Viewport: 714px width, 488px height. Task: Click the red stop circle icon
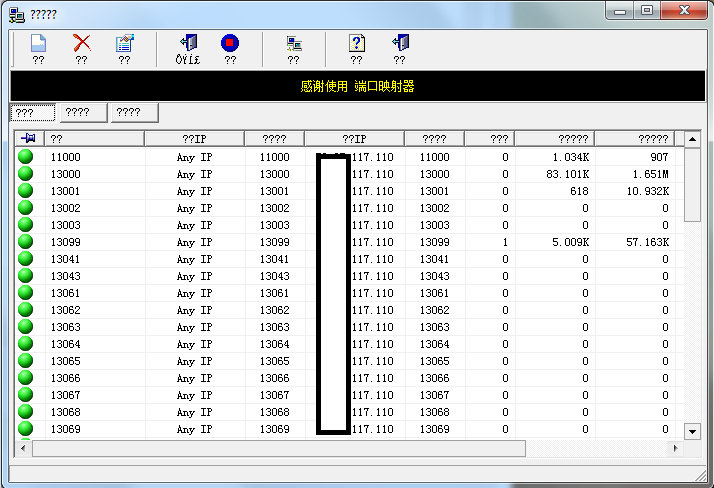(230, 43)
